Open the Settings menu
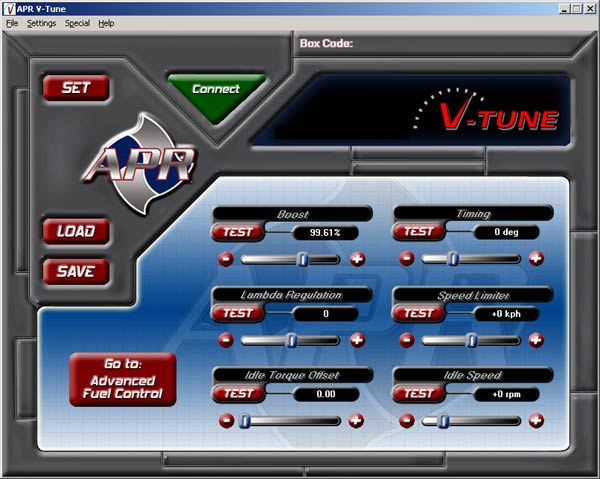The image size is (600, 479). (x=41, y=23)
